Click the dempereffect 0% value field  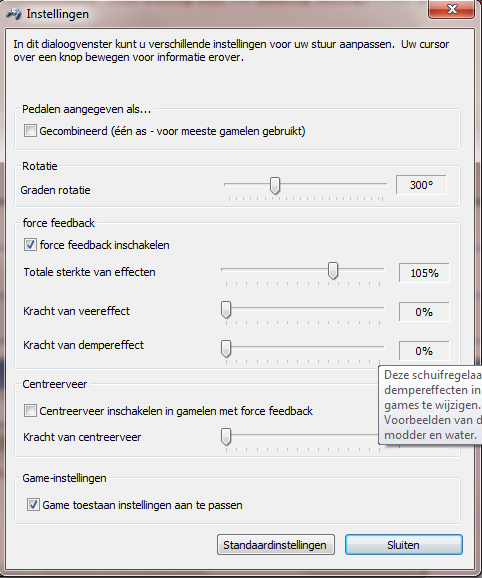click(x=424, y=351)
